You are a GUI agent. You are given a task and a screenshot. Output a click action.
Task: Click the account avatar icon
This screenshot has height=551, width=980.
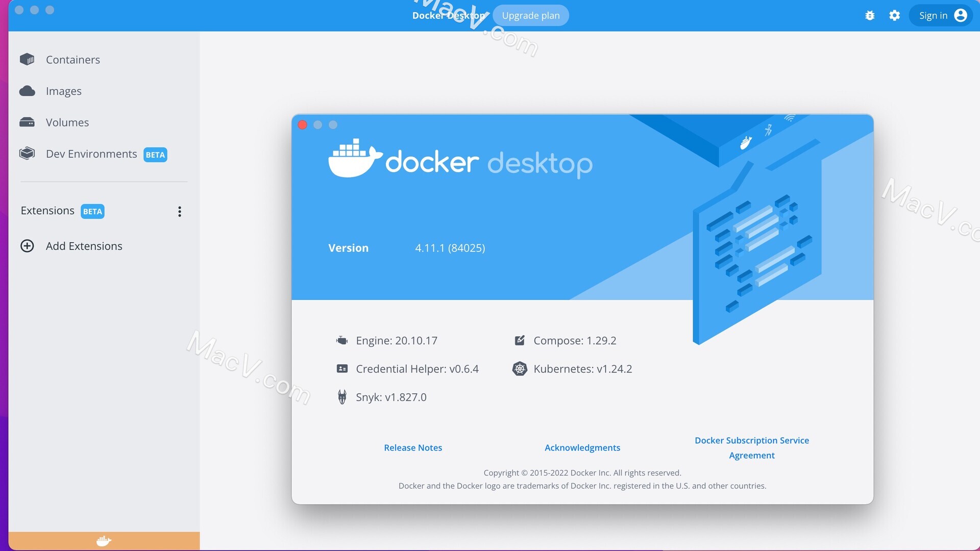pyautogui.click(x=960, y=16)
